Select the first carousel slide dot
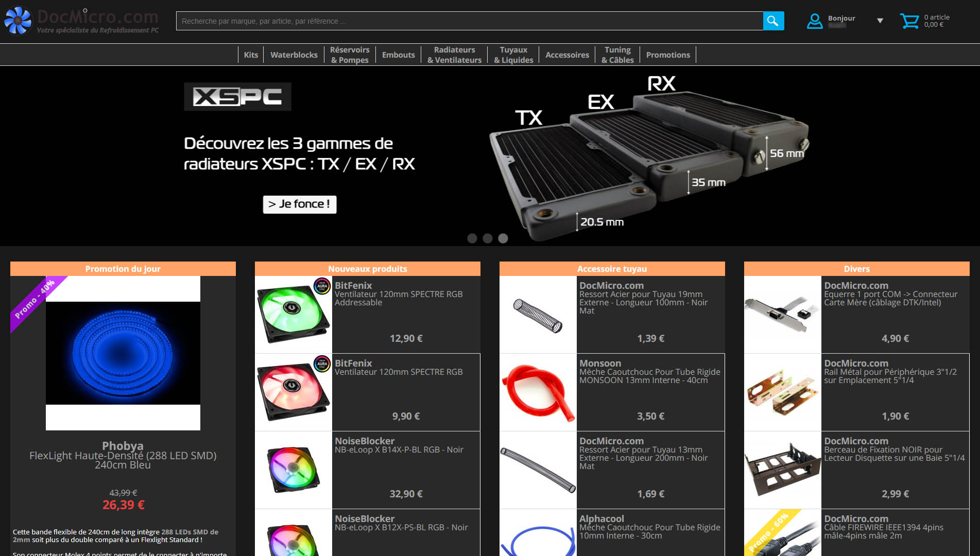 pos(472,238)
